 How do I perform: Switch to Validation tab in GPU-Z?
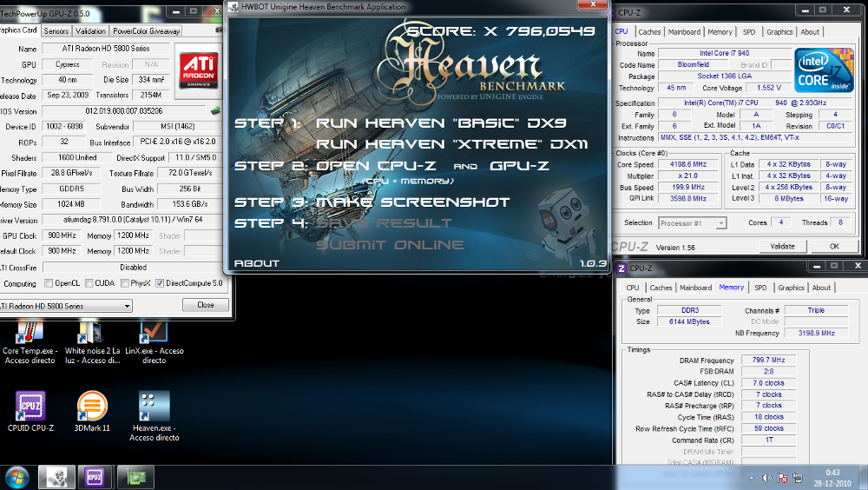click(90, 31)
